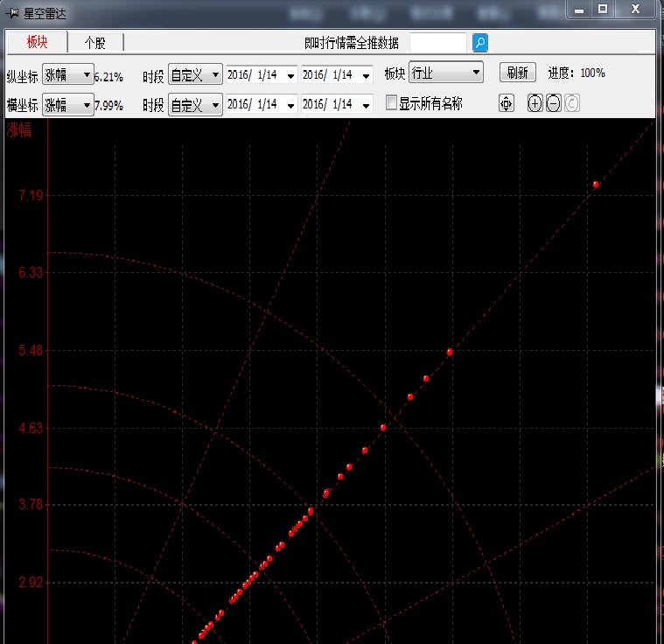
Task: Click the pin icon in title bar
Action: point(13,14)
